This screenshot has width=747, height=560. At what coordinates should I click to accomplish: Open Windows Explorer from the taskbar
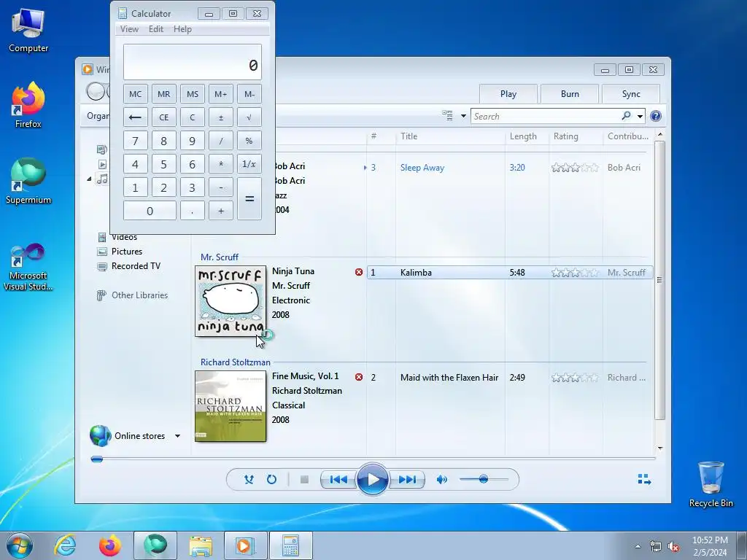point(201,545)
